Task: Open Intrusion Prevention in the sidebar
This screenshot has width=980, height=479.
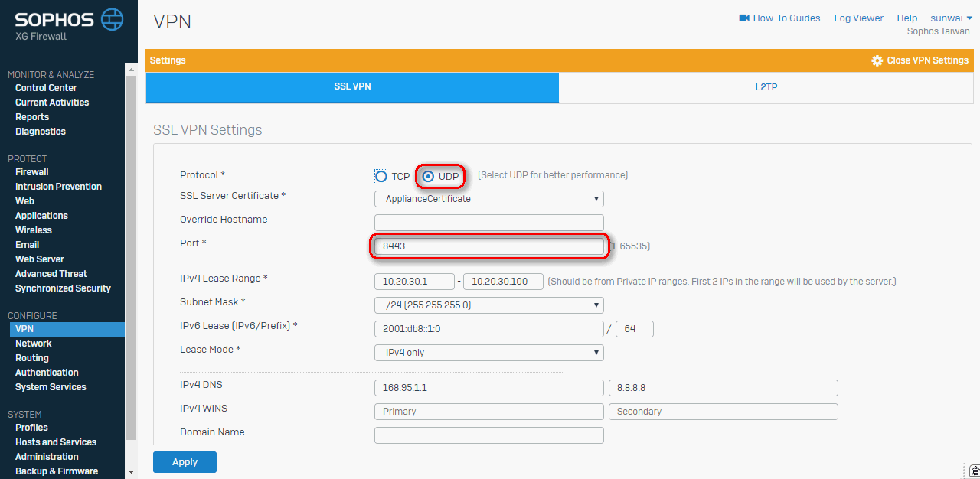Action: click(x=58, y=187)
